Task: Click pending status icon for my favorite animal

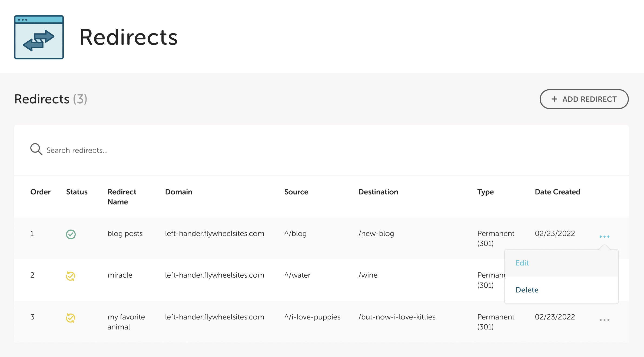Action: [x=71, y=318]
